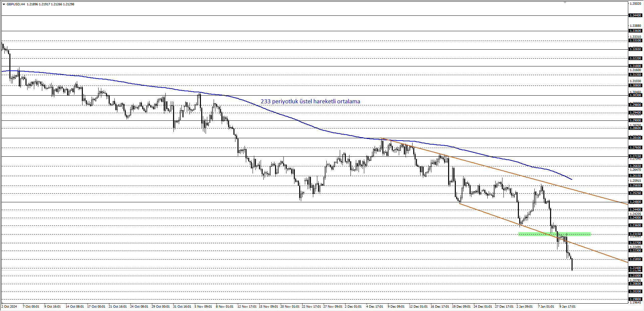644x311 pixels.
Task: Click the 1.21400 price level label
Action: tap(635, 268)
